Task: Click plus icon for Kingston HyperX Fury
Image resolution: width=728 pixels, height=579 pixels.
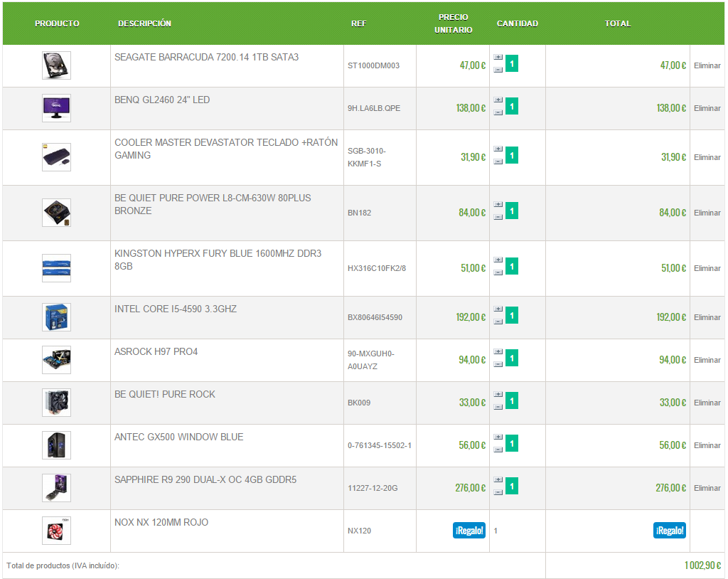Action: (498, 260)
